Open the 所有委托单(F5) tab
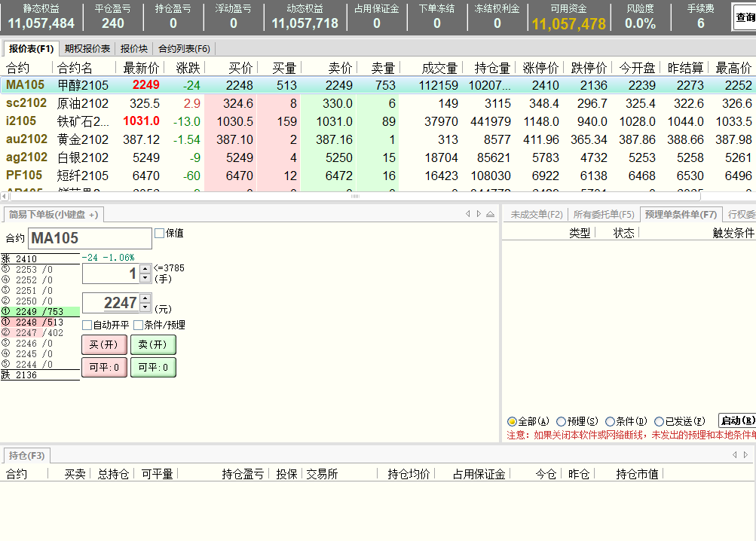756x541 pixels. 603,215
